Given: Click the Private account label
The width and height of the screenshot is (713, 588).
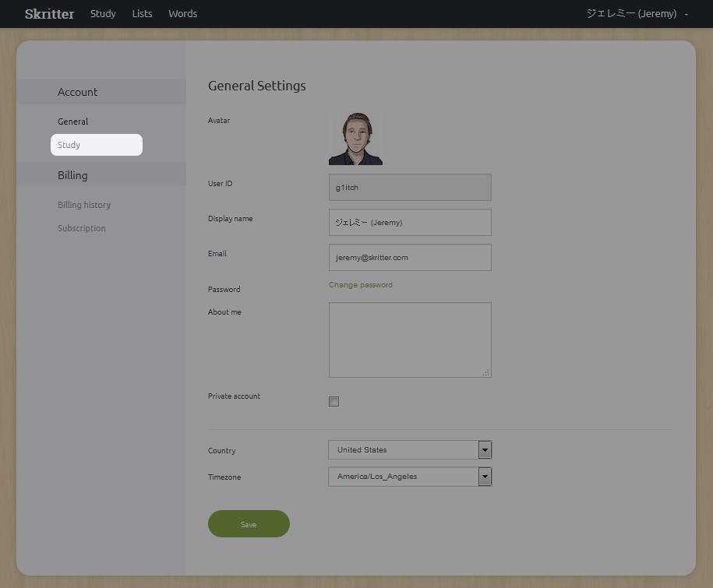Looking at the screenshot, I should (235, 396).
